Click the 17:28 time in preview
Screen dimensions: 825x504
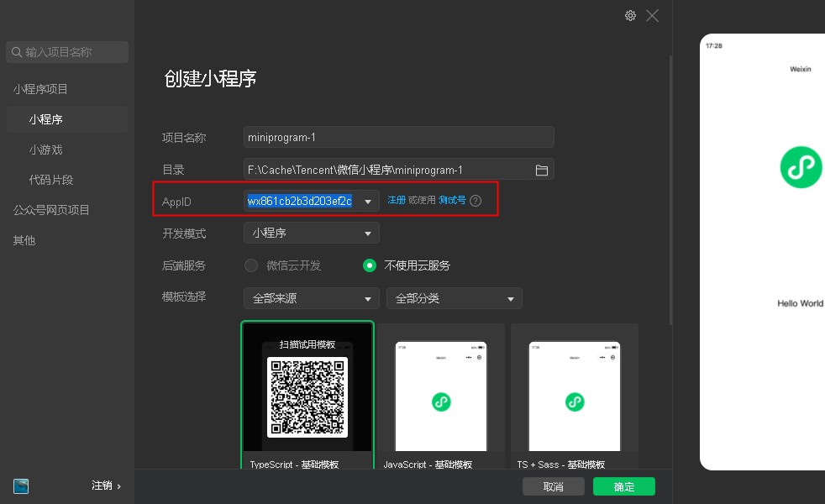click(714, 45)
